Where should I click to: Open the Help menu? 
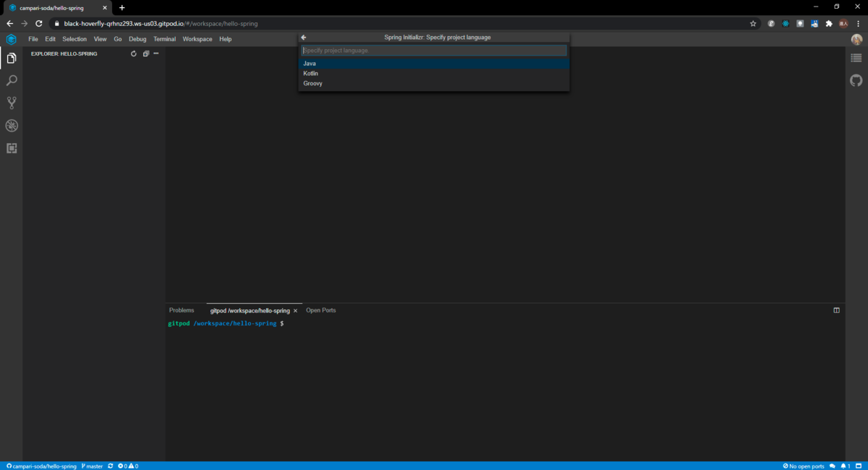pos(225,39)
